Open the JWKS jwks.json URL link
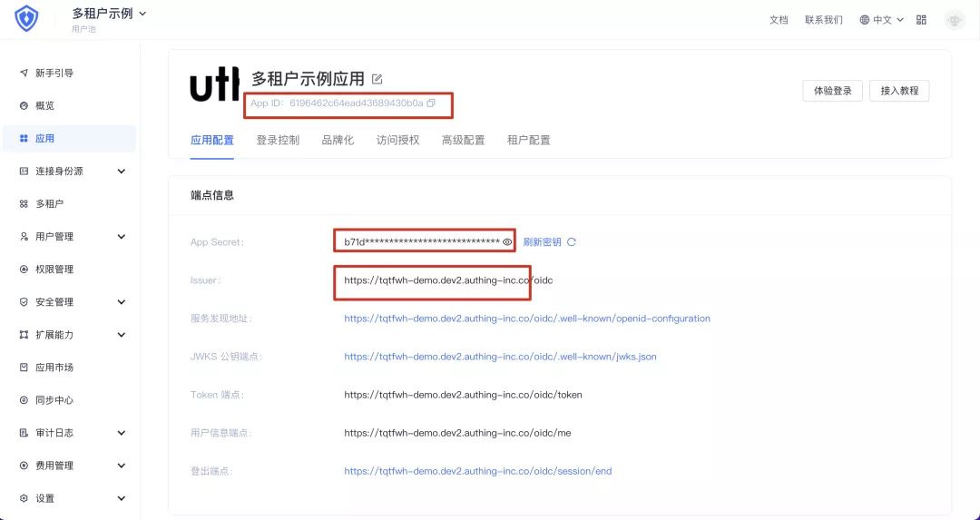Screen dimensions: 980x520 500,357
